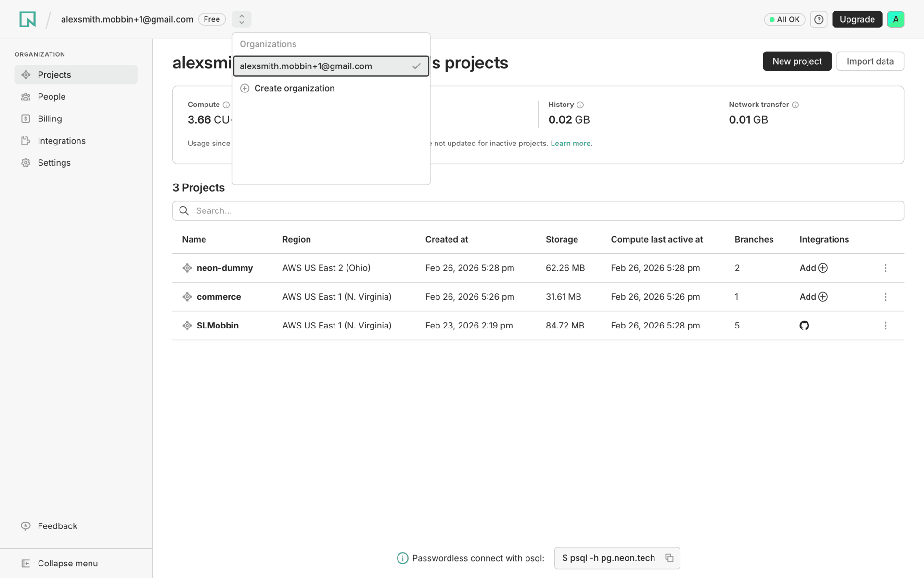The width and height of the screenshot is (924, 578).
Task: Open the SLMobbin row options menu
Action: click(885, 326)
